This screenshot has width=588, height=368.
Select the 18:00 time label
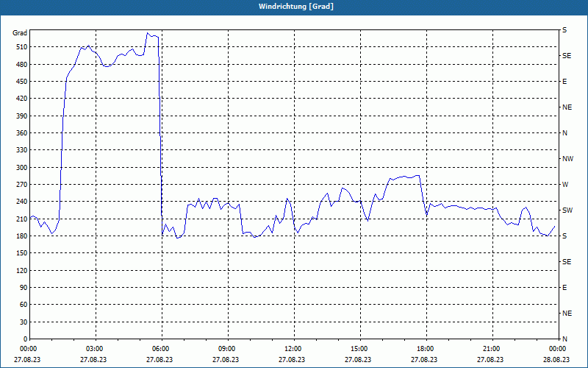(x=426, y=349)
